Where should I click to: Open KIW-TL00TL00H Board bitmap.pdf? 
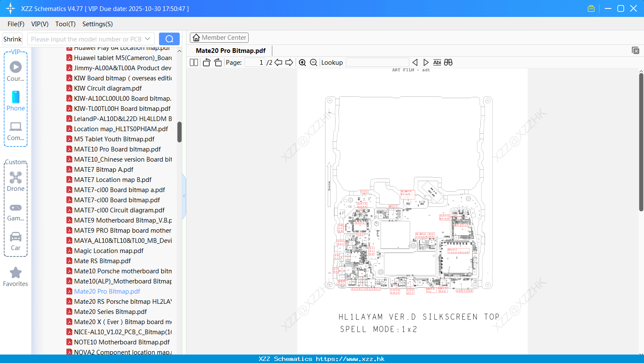(118, 109)
